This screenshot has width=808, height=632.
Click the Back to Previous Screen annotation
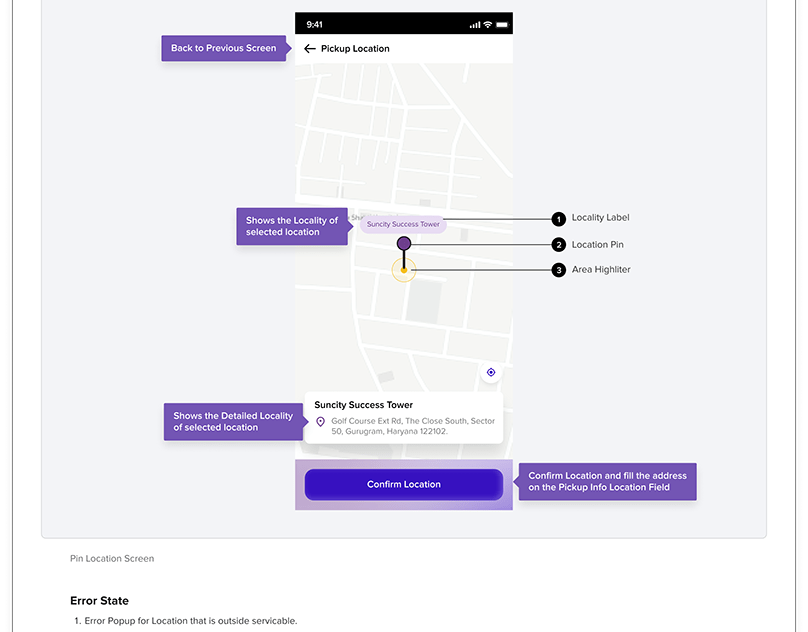(x=223, y=48)
